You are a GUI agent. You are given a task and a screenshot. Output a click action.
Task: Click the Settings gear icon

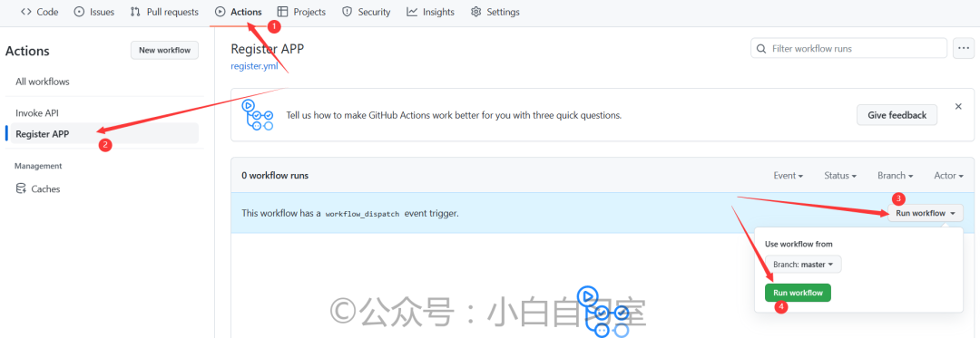point(476,12)
